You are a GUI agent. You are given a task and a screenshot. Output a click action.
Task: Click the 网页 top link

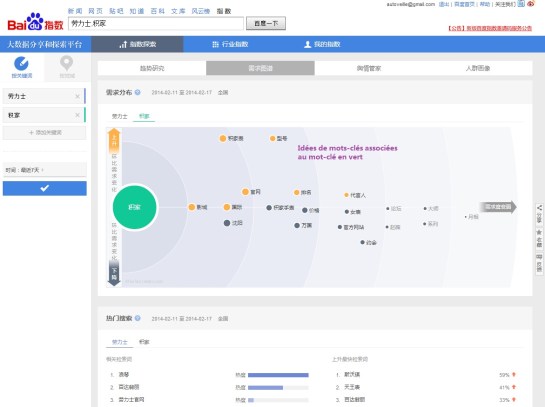click(x=95, y=11)
